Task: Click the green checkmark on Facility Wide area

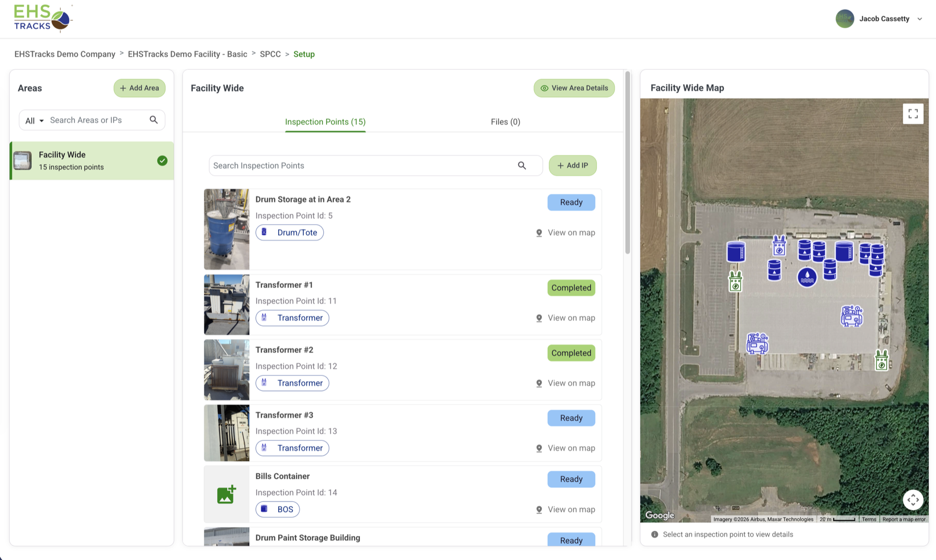Action: click(x=162, y=161)
